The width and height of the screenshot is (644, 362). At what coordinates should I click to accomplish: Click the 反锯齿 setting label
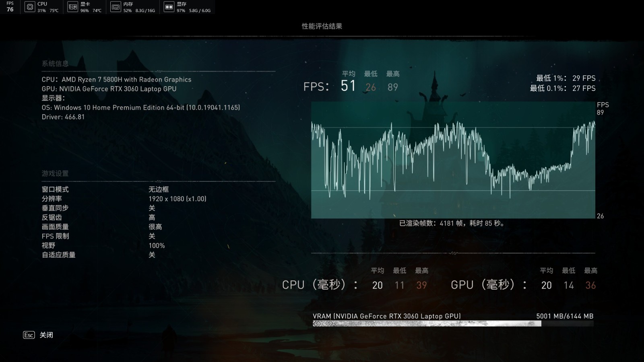(x=52, y=218)
